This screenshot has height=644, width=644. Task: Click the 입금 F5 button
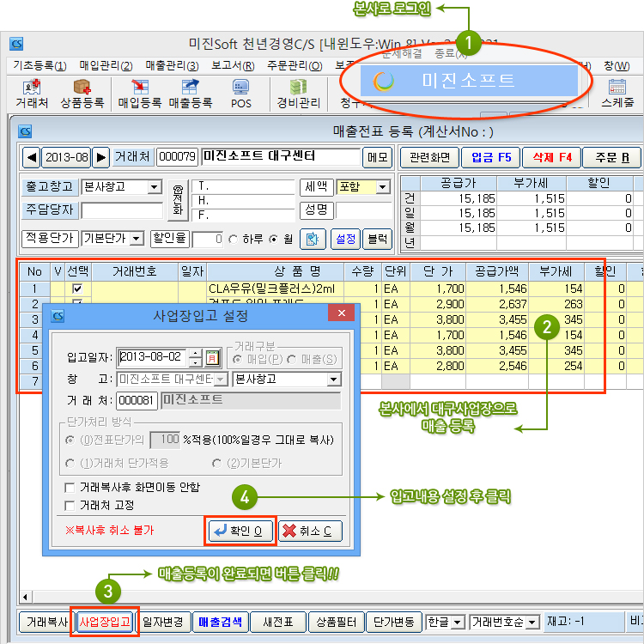click(491, 157)
